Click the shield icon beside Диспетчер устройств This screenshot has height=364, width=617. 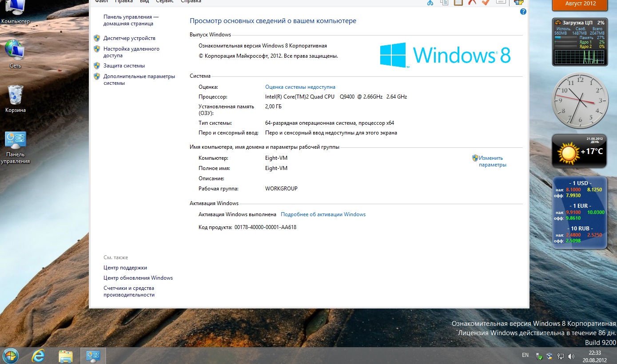click(x=97, y=38)
